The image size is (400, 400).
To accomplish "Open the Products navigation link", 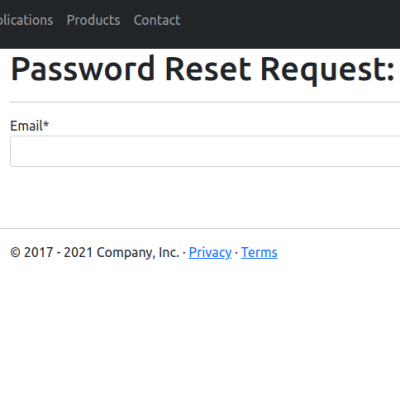I will point(93,20).
